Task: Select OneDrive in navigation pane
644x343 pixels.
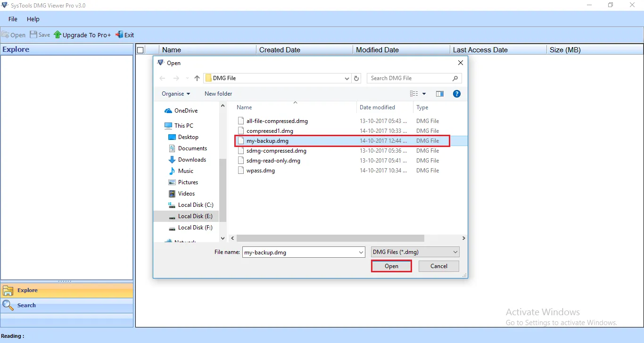Action: point(181,111)
